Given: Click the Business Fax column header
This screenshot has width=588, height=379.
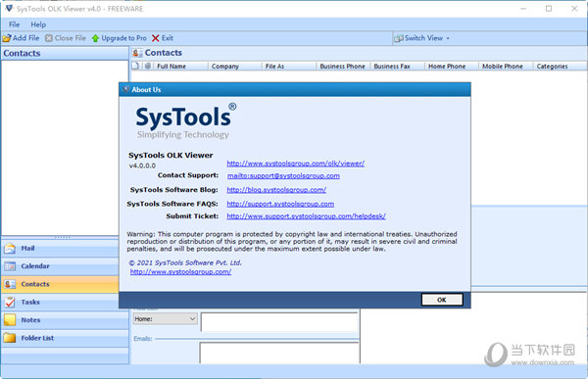Looking at the screenshot, I should point(397,66).
